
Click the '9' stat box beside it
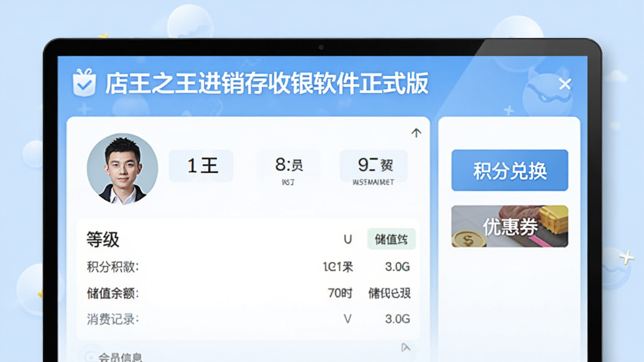[374, 166]
